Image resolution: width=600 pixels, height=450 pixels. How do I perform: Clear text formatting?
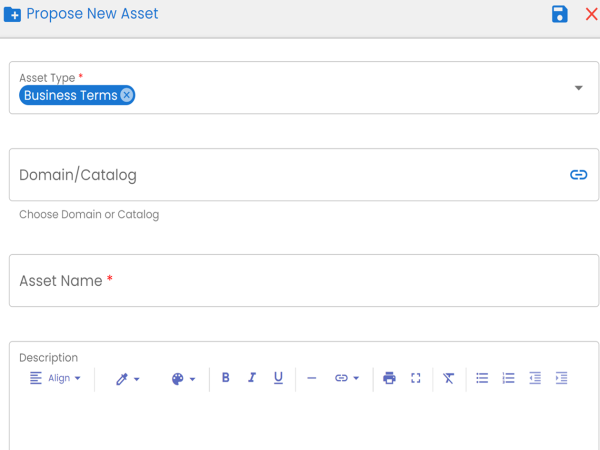coord(448,378)
